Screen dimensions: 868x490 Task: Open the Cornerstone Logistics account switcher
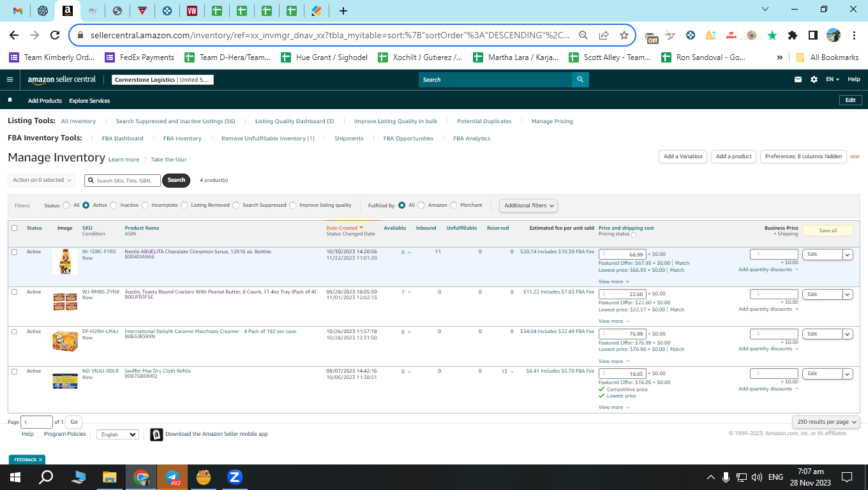(163, 80)
